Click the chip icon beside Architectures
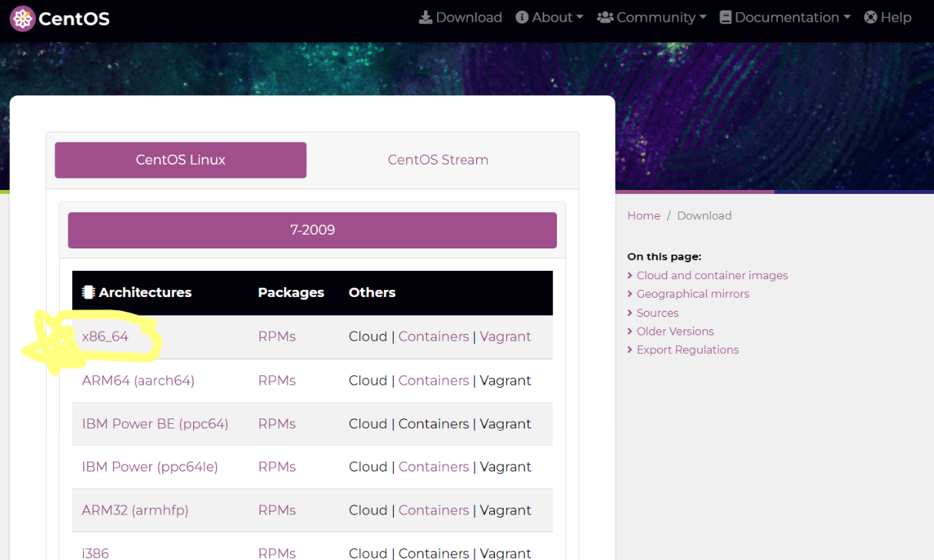Viewport: 934px width, 560px height. click(x=88, y=292)
